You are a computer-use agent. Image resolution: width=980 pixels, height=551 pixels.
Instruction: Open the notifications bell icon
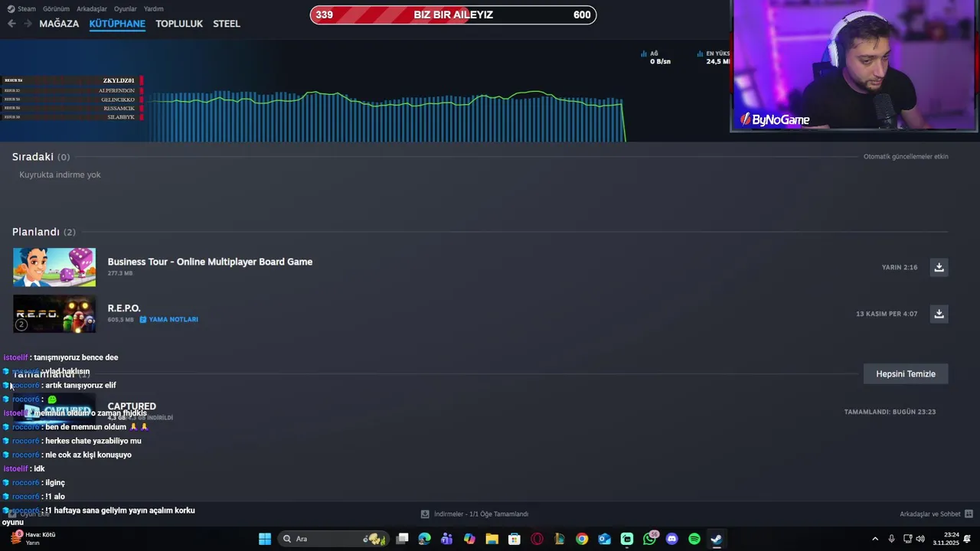tap(968, 539)
